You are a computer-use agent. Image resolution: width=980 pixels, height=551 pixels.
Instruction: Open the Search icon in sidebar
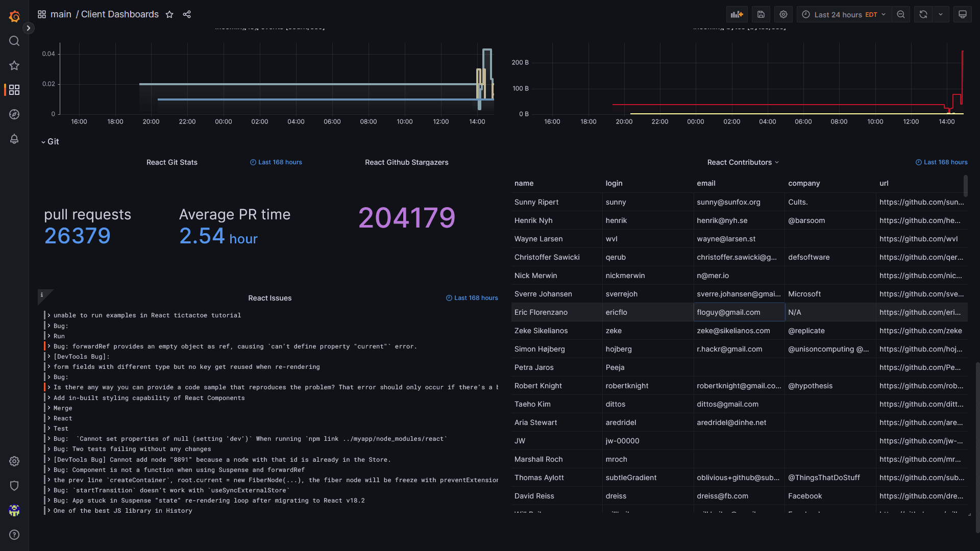click(x=14, y=41)
